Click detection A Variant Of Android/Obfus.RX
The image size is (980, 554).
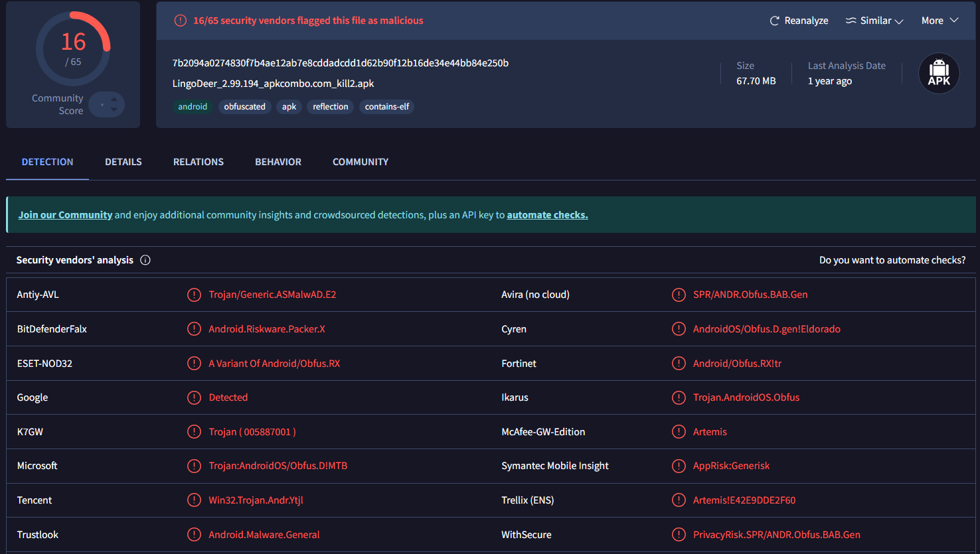[x=274, y=364]
